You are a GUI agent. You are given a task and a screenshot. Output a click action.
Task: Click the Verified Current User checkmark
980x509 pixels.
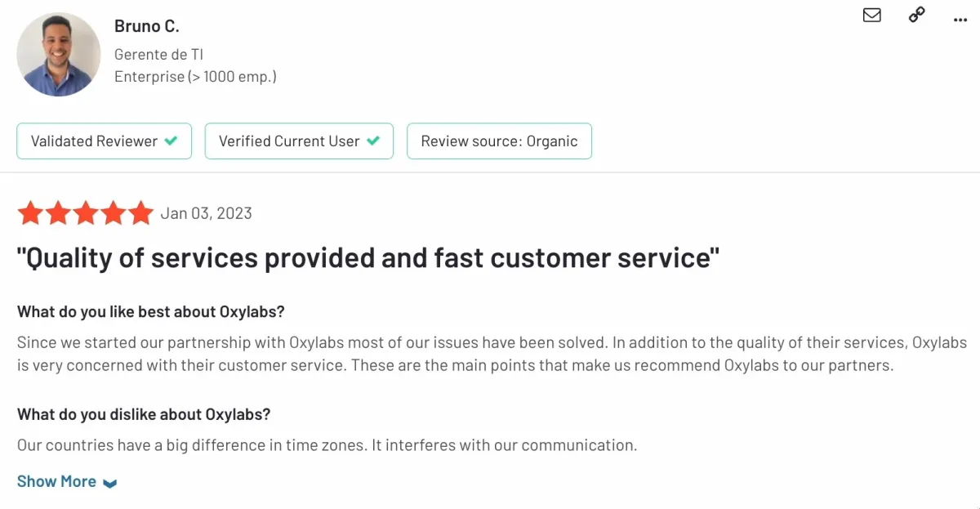tap(373, 141)
